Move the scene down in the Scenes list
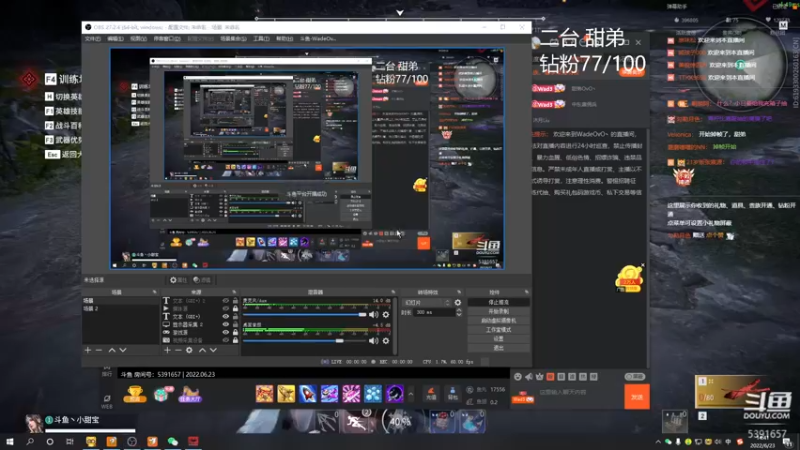This screenshot has height=450, width=800. 122,350
